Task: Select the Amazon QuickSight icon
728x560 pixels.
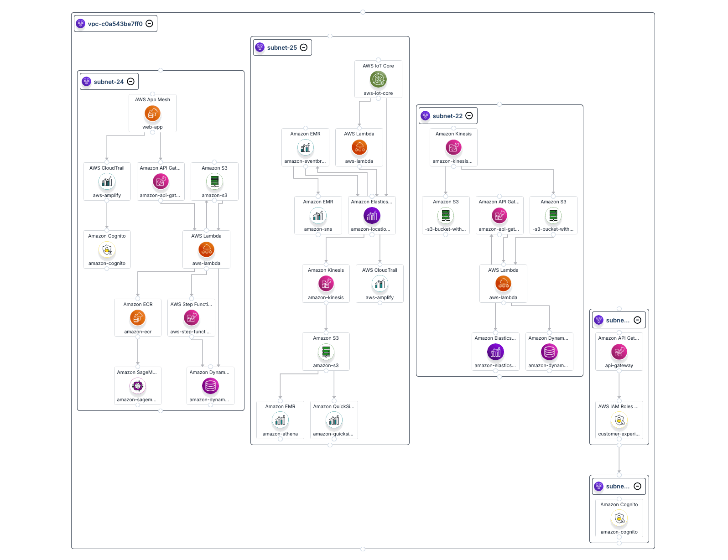Action: point(334,420)
